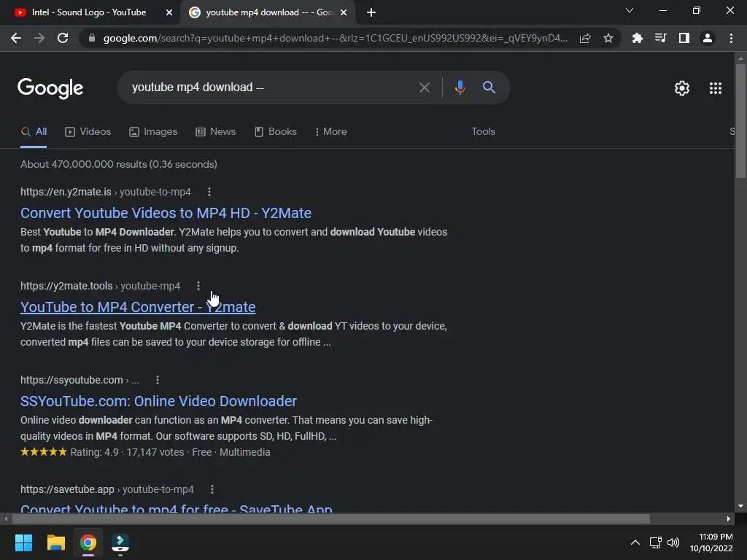Click the Rating: 4.9 stars line
This screenshot has height=560, width=747.
pos(145,452)
